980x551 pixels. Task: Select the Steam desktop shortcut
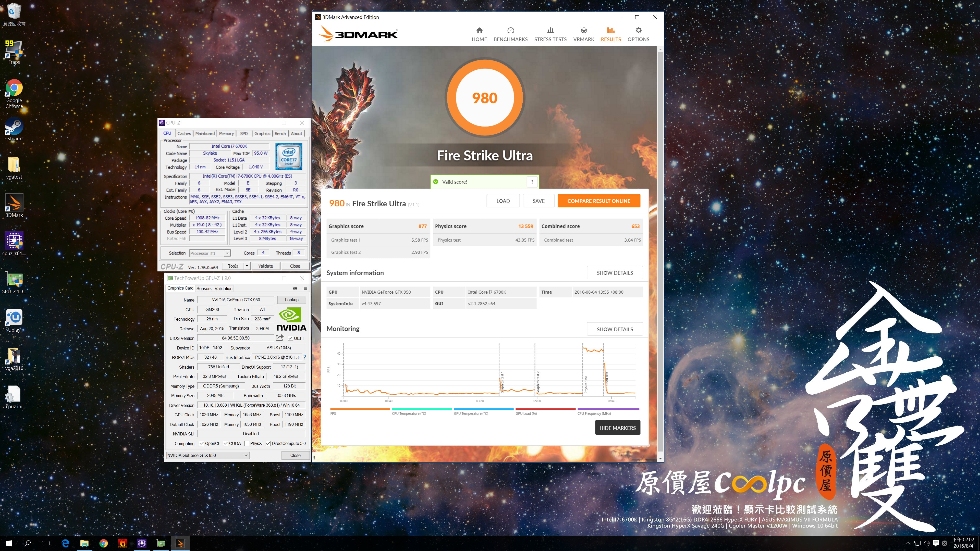click(x=14, y=129)
